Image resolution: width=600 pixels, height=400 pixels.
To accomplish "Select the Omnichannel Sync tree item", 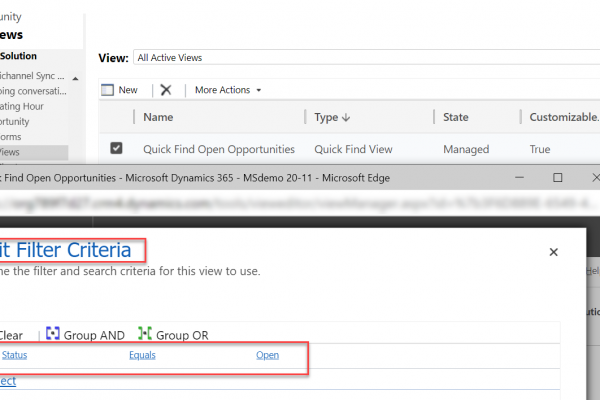I will point(32,75).
